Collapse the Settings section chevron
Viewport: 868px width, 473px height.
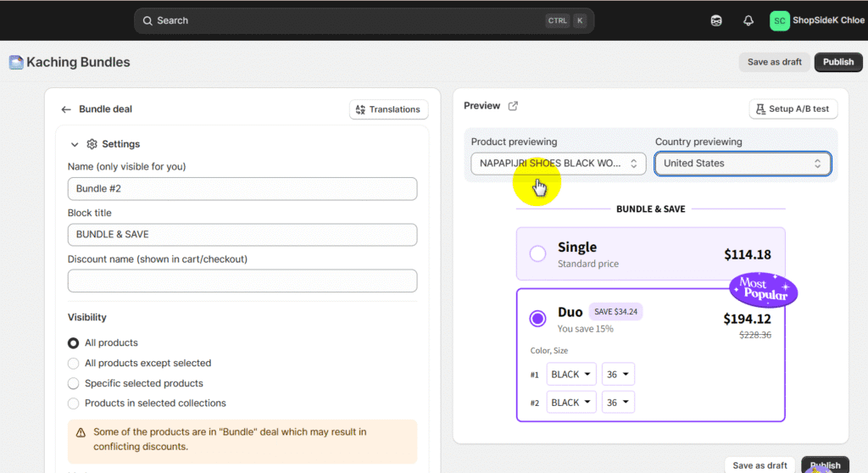75,145
